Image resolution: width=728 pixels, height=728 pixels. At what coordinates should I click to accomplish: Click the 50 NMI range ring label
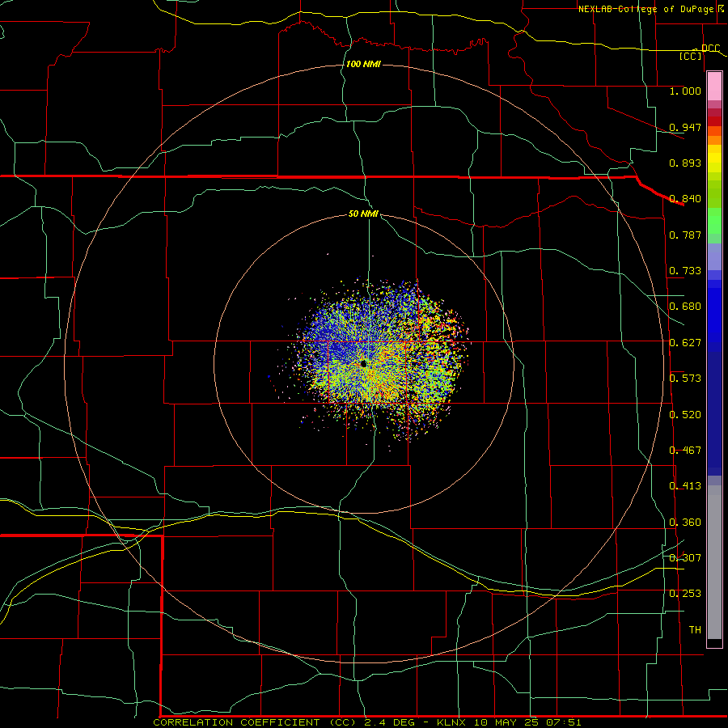[x=363, y=214]
